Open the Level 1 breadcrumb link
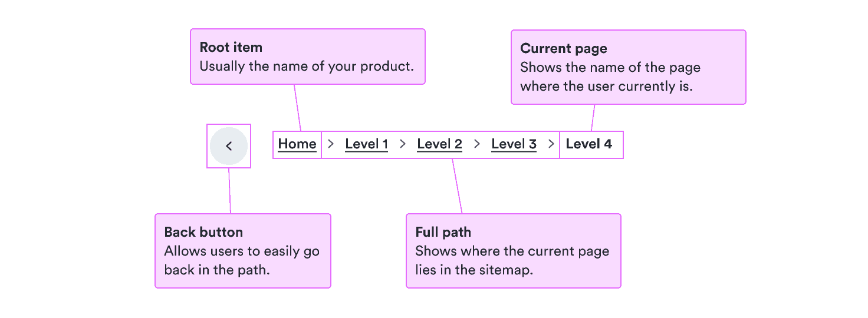The image size is (868, 318). pos(366,144)
